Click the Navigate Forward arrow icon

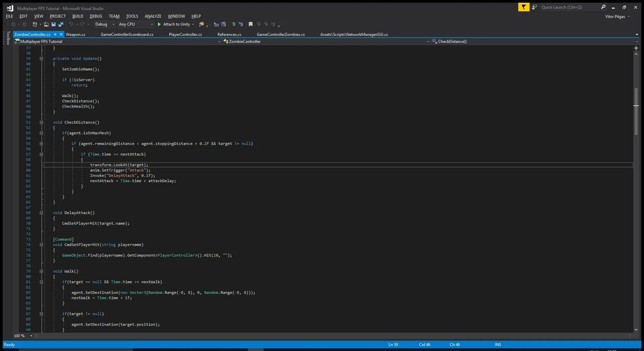(24, 24)
